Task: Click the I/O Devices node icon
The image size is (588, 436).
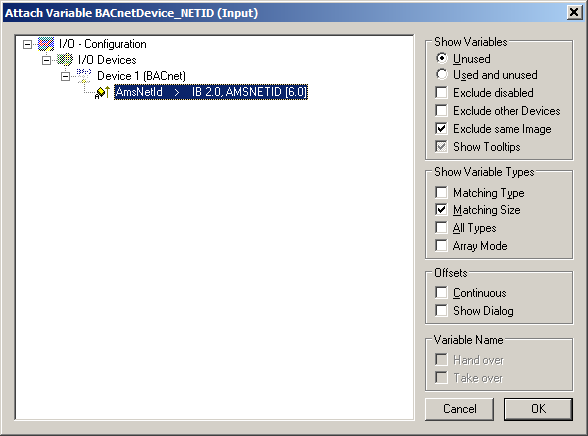Action: click(x=65, y=60)
